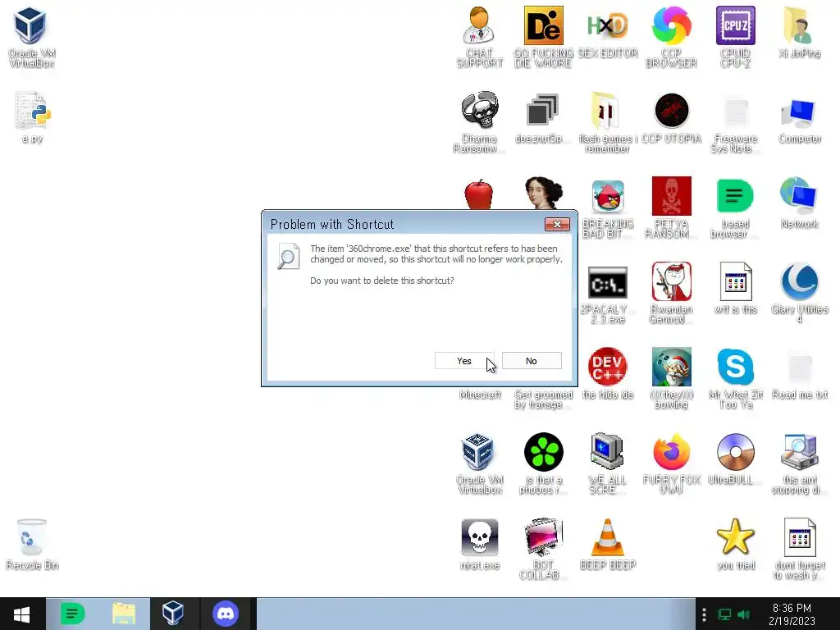Launch Firefox icon labeled FURRY FOX UWU
The width and height of the screenshot is (840, 630).
671,463
